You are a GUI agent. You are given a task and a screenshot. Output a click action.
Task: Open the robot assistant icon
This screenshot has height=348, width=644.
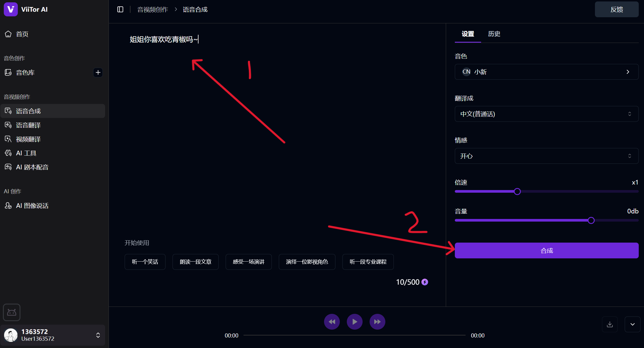(x=12, y=312)
